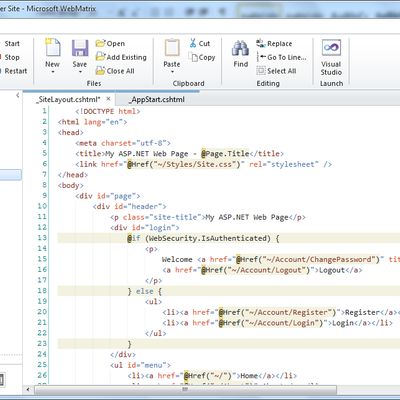Click Restart in the Site group

point(15,71)
